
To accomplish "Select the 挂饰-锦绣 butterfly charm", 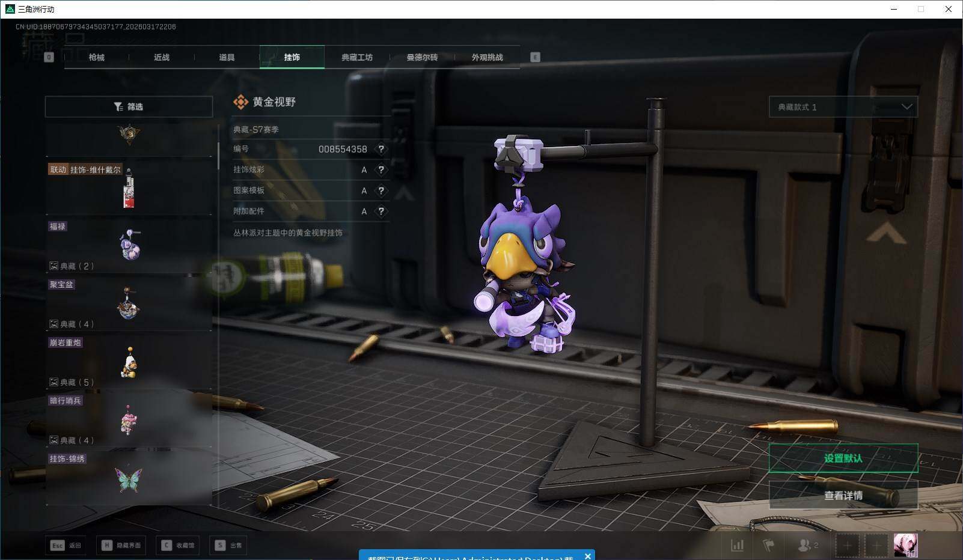I will coord(129,478).
